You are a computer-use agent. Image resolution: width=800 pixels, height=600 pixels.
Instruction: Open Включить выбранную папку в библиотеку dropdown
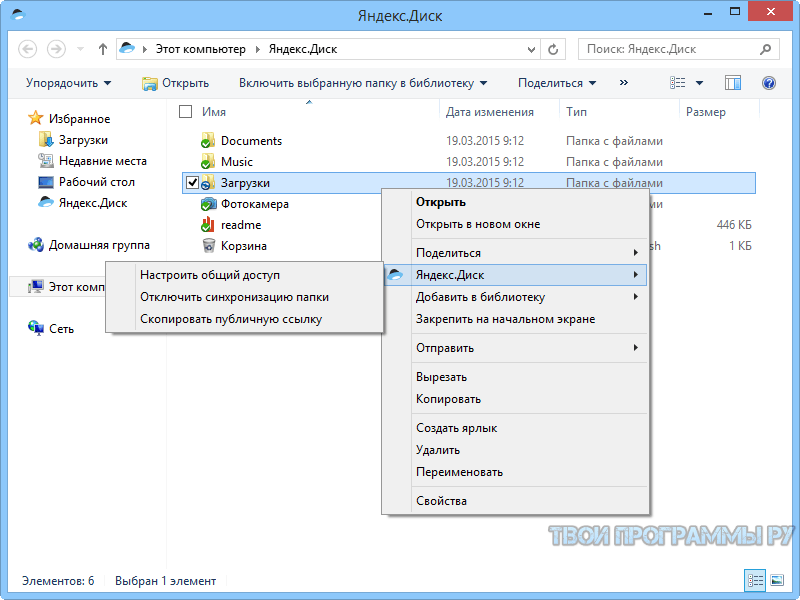(363, 83)
